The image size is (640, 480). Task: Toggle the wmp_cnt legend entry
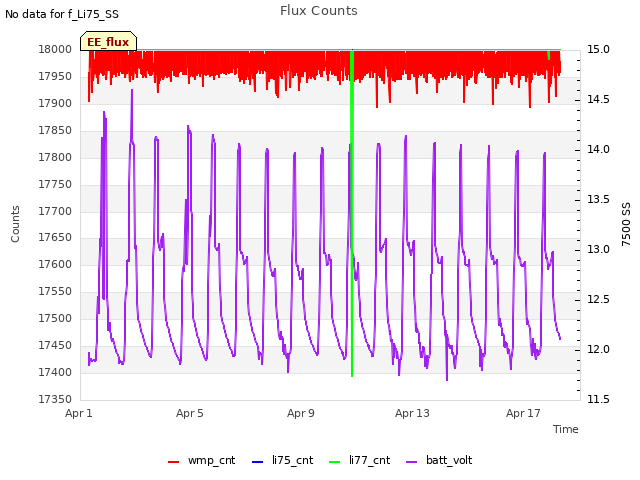pyautogui.click(x=202, y=460)
